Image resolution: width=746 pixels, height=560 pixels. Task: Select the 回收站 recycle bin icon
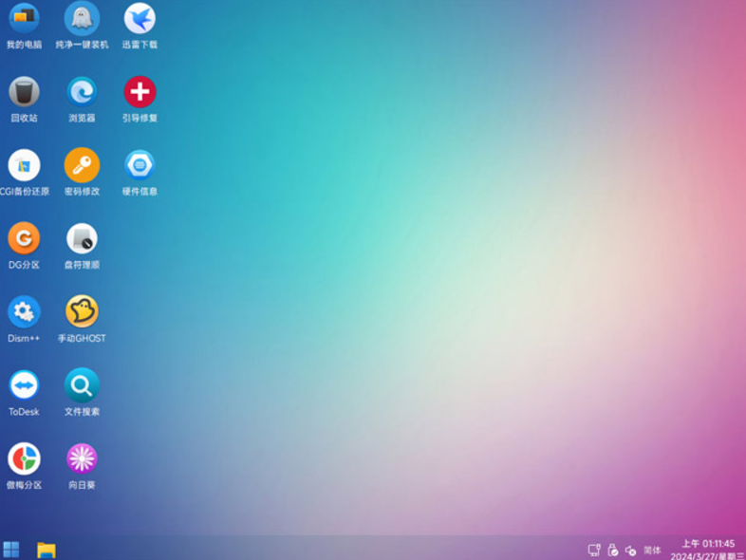click(x=24, y=92)
